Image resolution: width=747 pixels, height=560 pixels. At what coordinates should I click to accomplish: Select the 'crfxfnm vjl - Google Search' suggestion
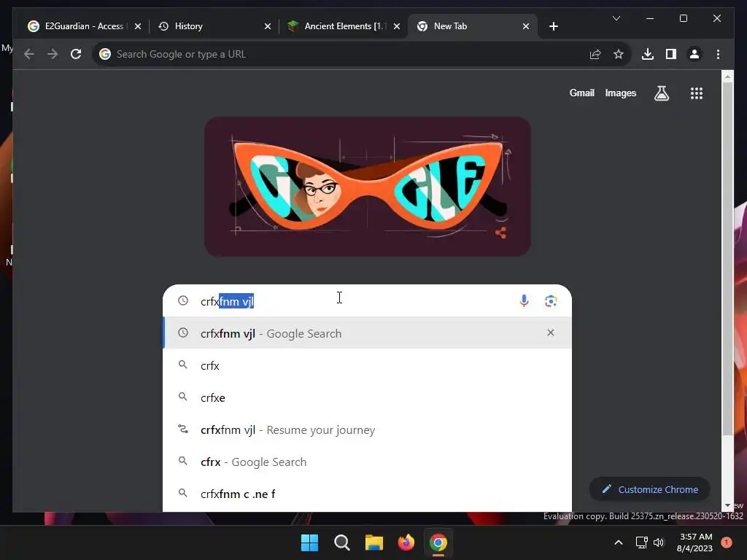coord(367,333)
